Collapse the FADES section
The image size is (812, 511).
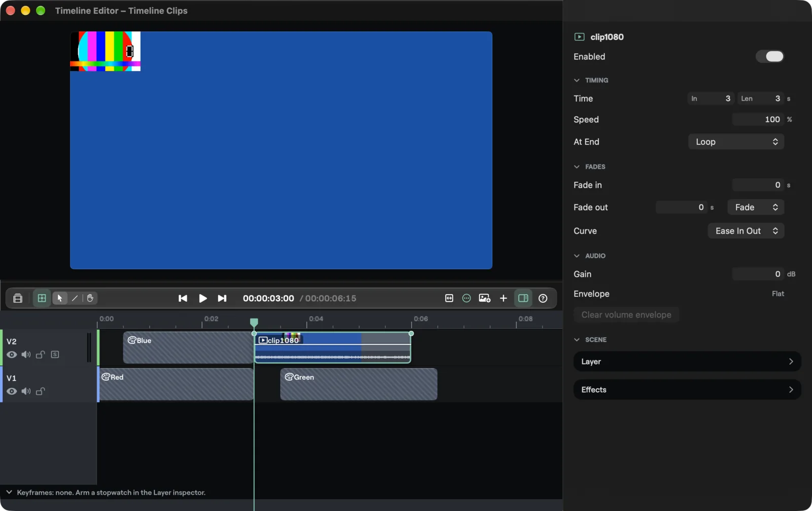pyautogui.click(x=577, y=167)
